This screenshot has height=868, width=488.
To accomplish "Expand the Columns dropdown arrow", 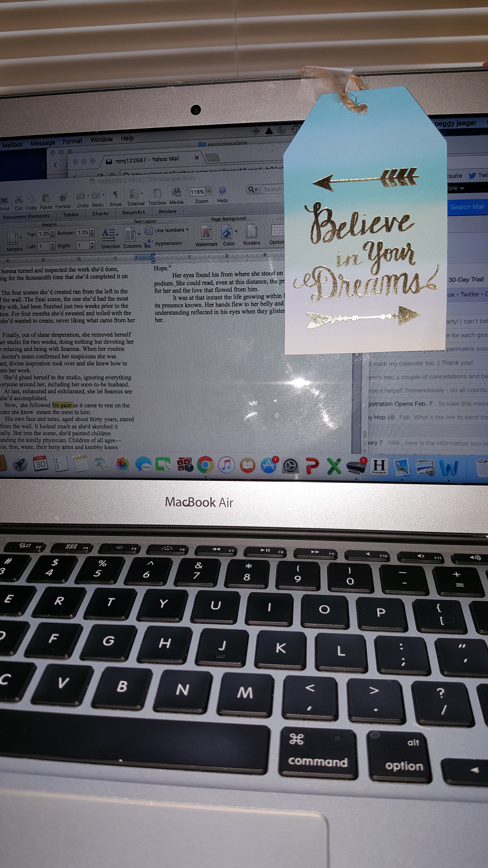I will click(x=139, y=234).
